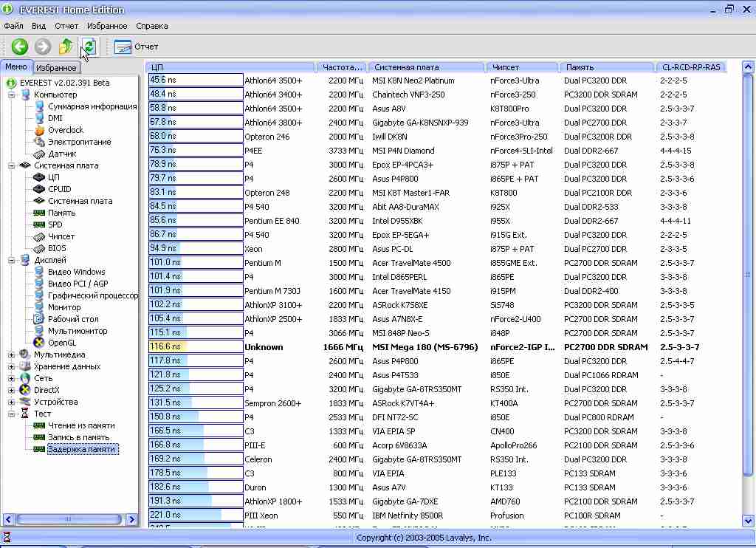The width and height of the screenshot is (756, 548).
Task: Open the Отчет report toolbar button
Action: [x=137, y=47]
